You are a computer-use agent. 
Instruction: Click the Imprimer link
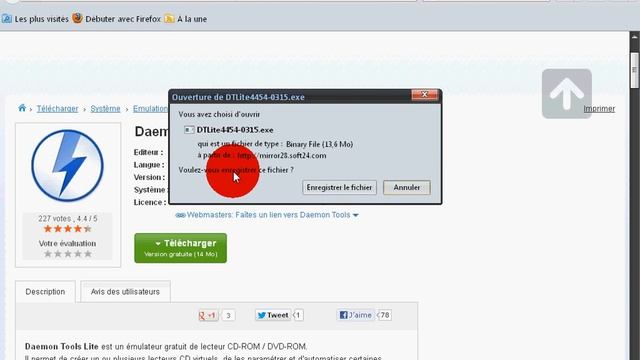point(599,109)
